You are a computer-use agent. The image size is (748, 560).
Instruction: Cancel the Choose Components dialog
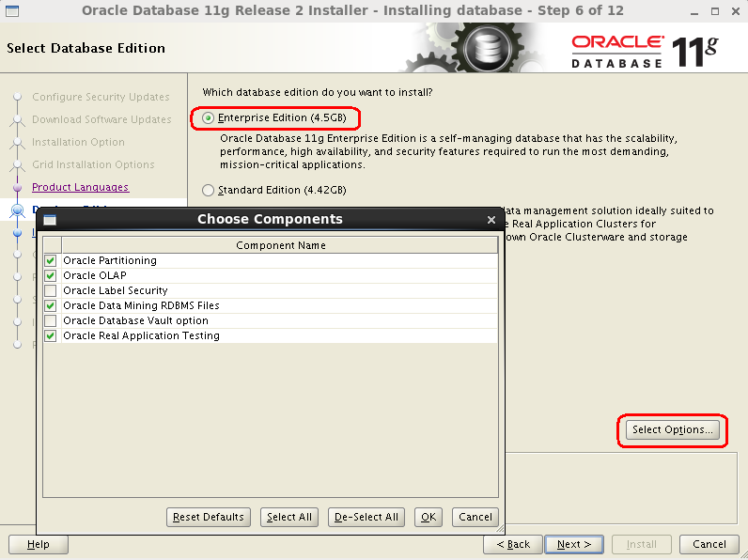(475, 517)
